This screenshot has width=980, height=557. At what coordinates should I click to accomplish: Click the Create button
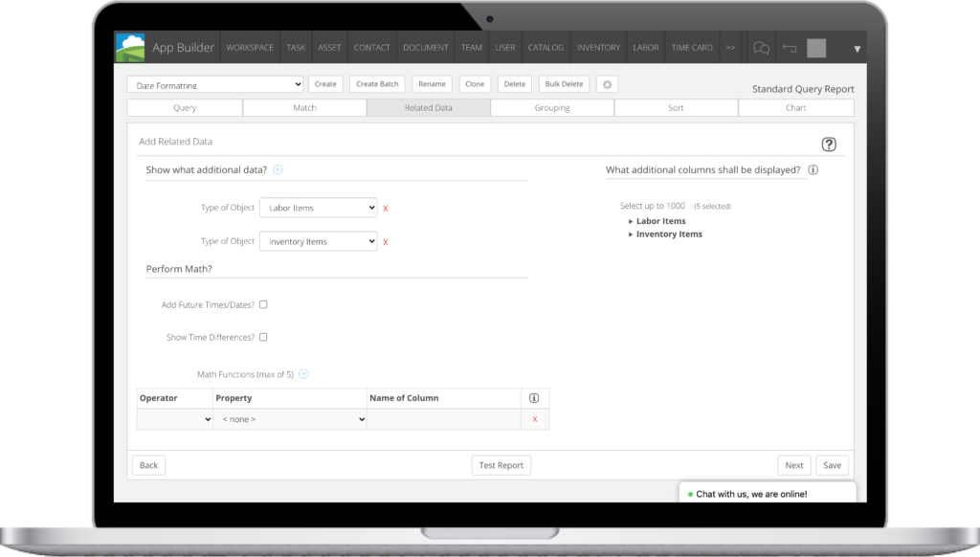click(325, 84)
